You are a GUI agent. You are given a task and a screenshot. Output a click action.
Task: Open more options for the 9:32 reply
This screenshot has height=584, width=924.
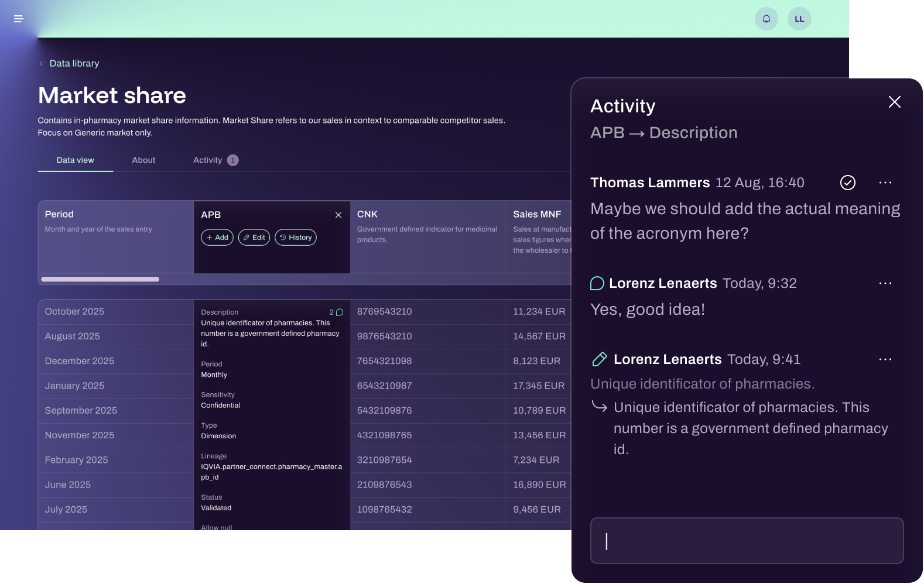pyautogui.click(x=885, y=283)
